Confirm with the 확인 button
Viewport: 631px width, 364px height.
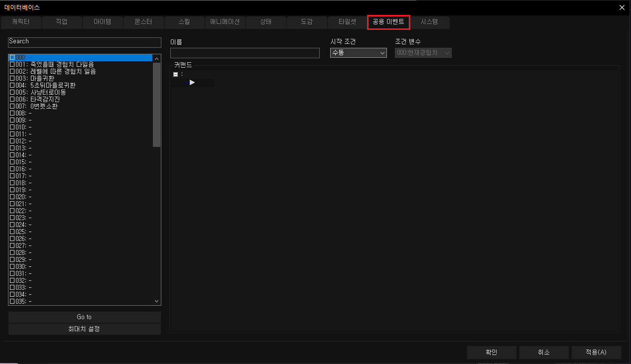pos(491,353)
